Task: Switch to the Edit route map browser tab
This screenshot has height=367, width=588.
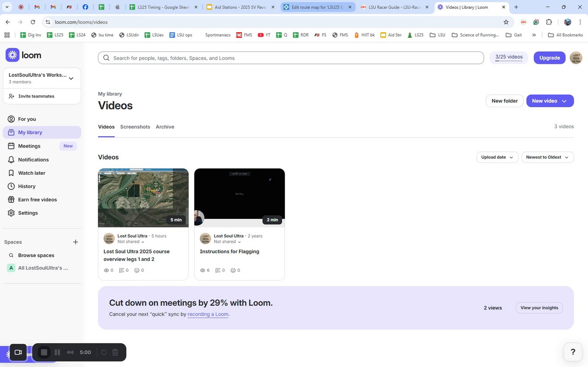Action: 318,7
